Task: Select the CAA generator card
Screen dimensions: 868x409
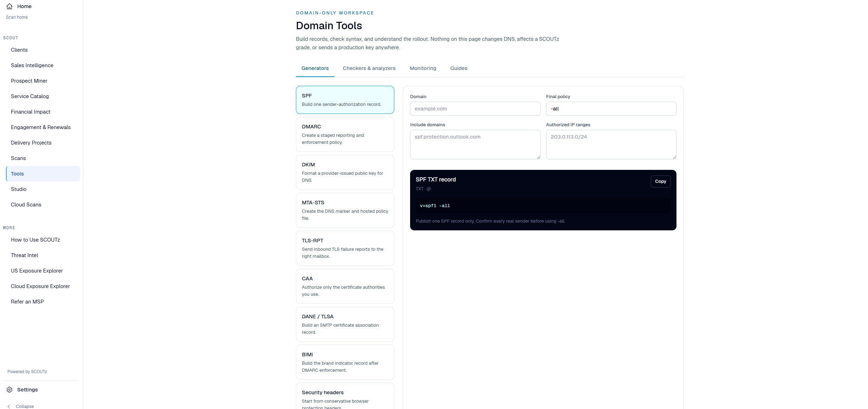Action: [x=345, y=286]
